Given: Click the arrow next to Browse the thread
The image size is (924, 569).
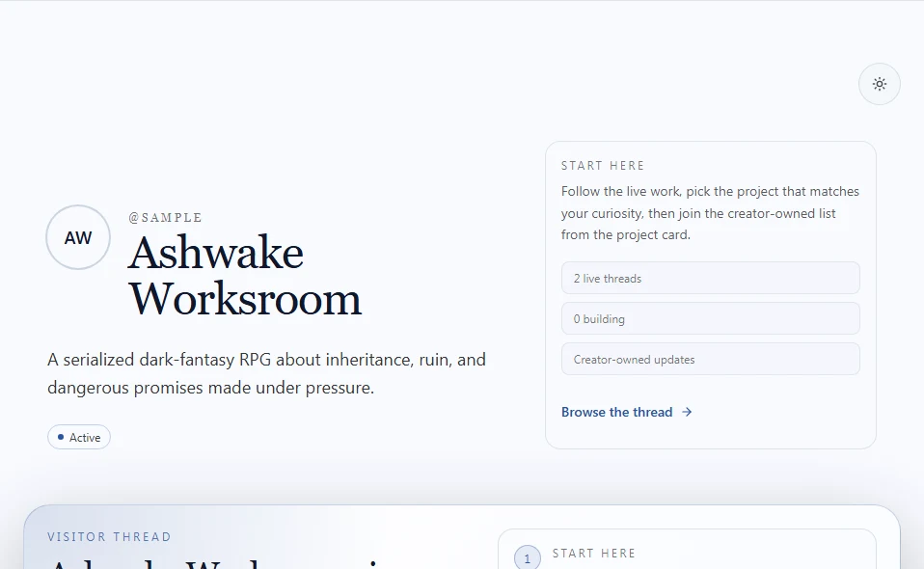Looking at the screenshot, I should pos(687,413).
